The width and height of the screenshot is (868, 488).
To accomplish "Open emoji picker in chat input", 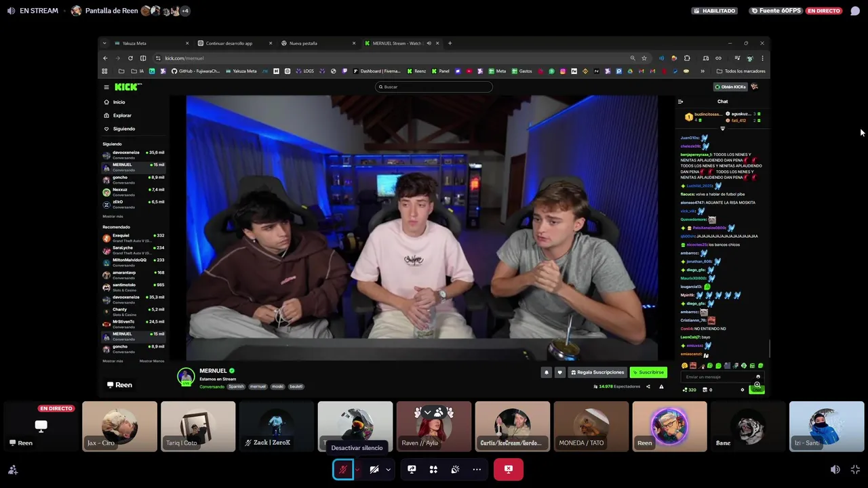I will tap(758, 377).
